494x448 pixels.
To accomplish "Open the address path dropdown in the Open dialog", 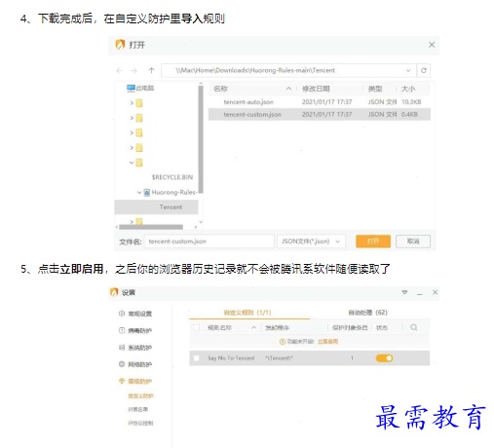I will (x=408, y=70).
